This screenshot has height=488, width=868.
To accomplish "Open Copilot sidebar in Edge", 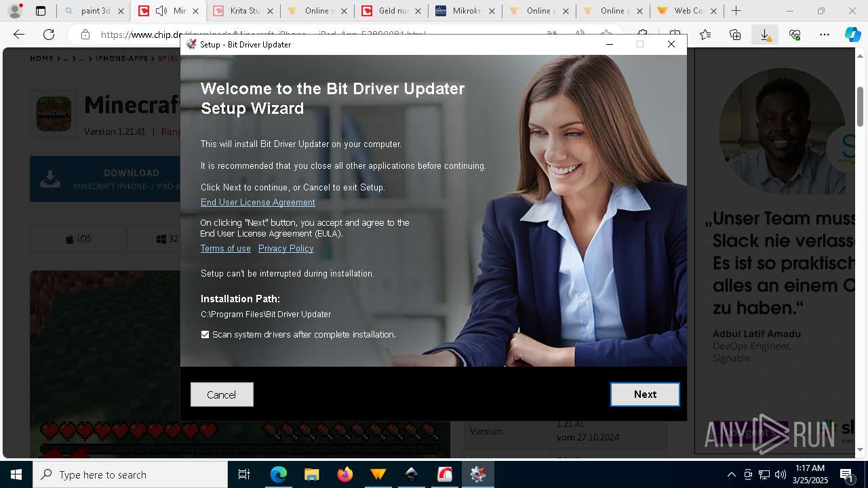I will pos(852,35).
